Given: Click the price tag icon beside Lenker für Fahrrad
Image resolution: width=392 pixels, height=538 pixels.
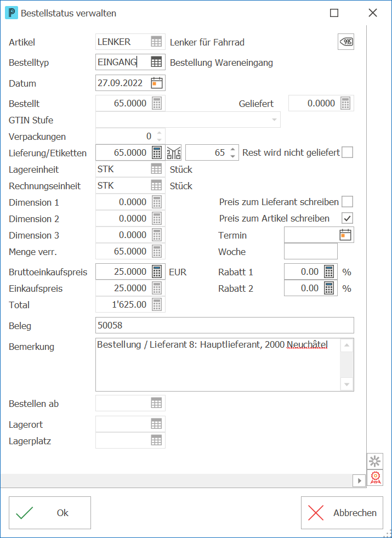Looking at the screenshot, I should point(346,42).
